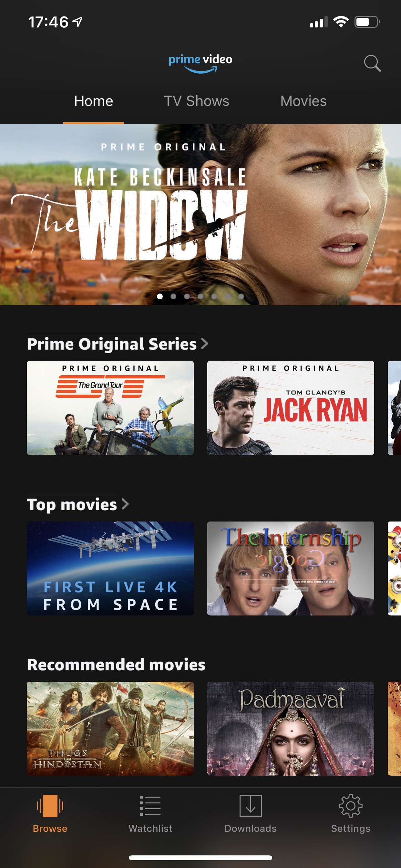Screen dimensions: 401x868
Task: Open search with the magnifying glass icon
Action: point(372,63)
